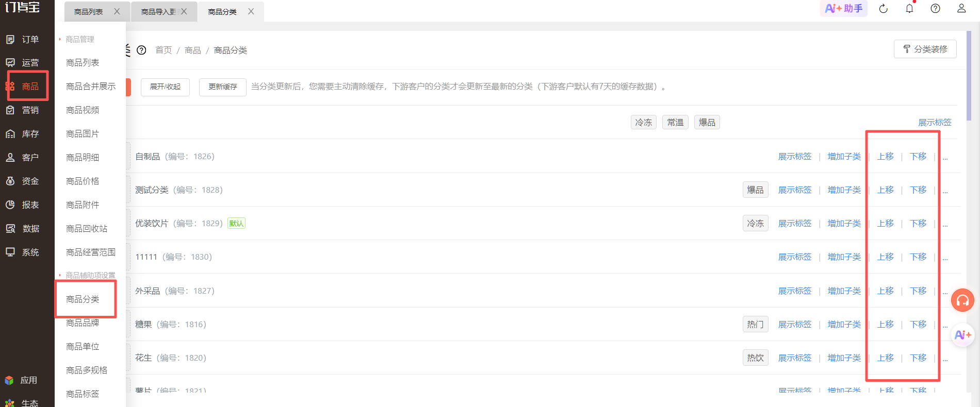Launch the AI+助手 button
Viewport: 980px width, 407px height.
[844, 9]
